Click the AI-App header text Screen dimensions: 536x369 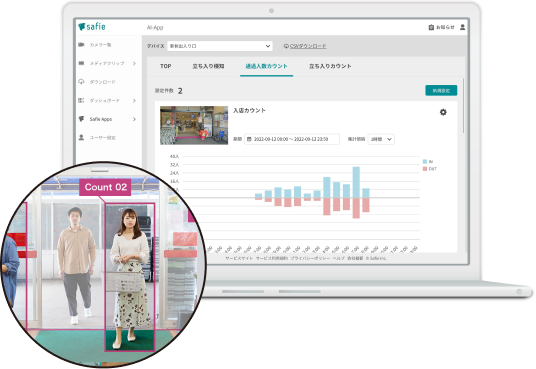coord(155,27)
